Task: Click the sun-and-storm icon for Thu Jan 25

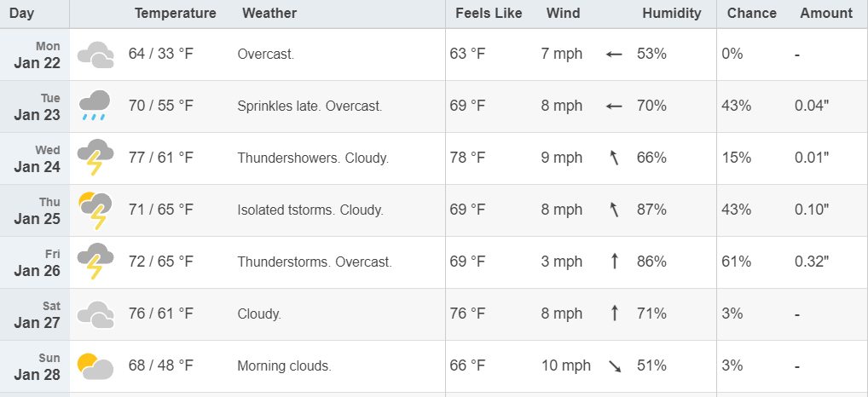Action: tap(95, 210)
